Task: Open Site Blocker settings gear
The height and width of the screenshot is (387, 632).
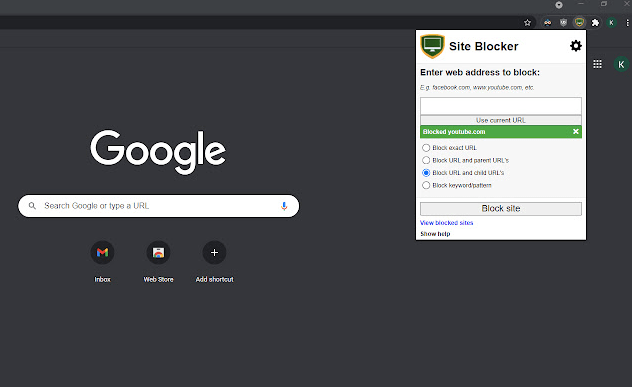Action: point(576,46)
